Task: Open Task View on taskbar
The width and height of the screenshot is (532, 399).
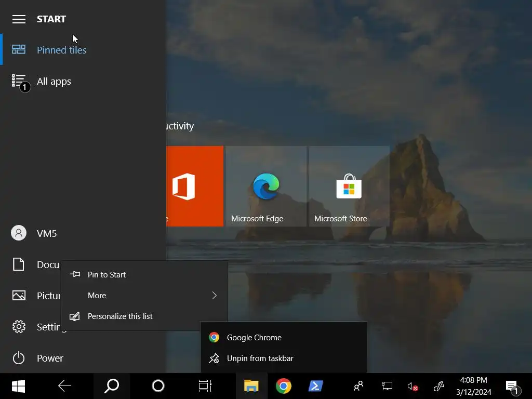Action: (205, 386)
